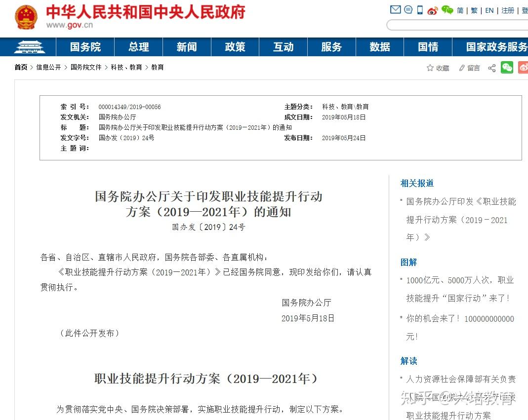Open the 1000亿元、5000万人次 infographic link

pyautogui.click(x=460, y=289)
